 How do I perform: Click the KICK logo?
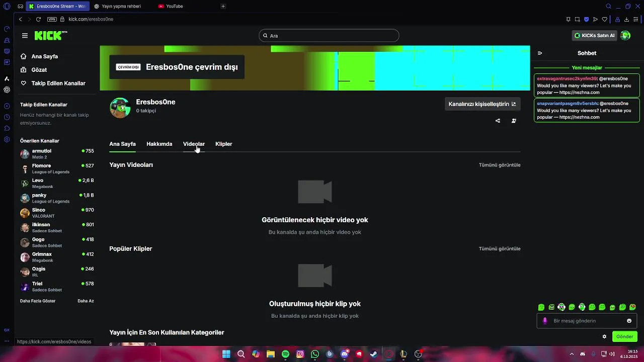[50, 35]
